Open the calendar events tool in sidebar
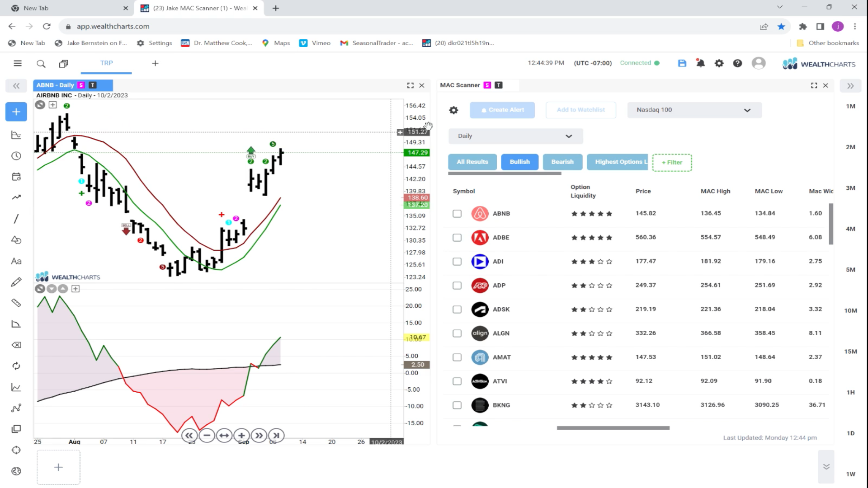This screenshot has width=868, height=488. point(16,177)
